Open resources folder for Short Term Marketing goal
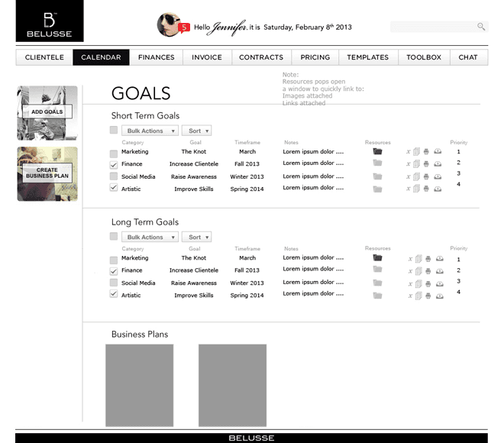The image size is (504, 443). point(377,151)
